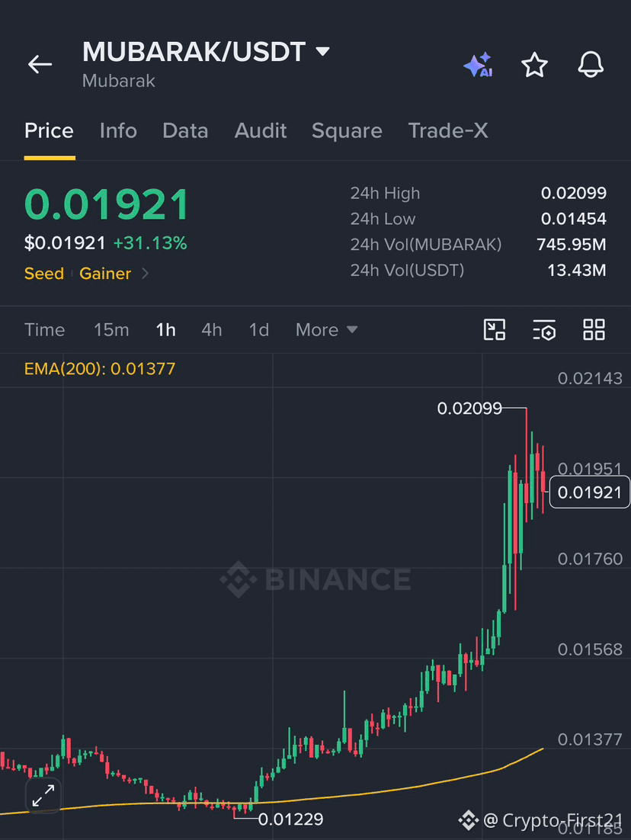Image resolution: width=631 pixels, height=840 pixels.
Task: Open the Square tab
Action: pos(347,130)
